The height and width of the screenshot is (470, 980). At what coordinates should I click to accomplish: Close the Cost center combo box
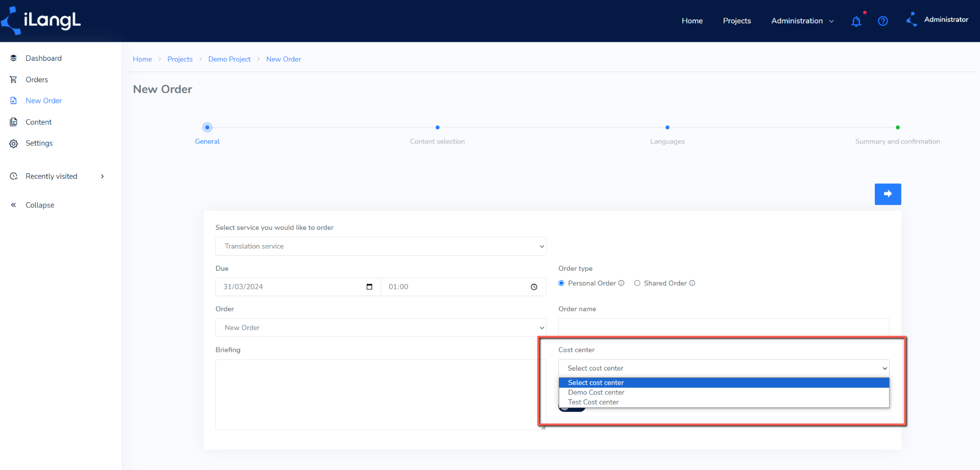click(x=724, y=368)
